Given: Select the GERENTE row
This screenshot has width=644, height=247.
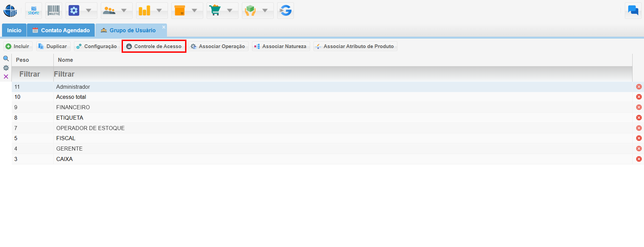Looking at the screenshot, I should pyautogui.click(x=70, y=149).
